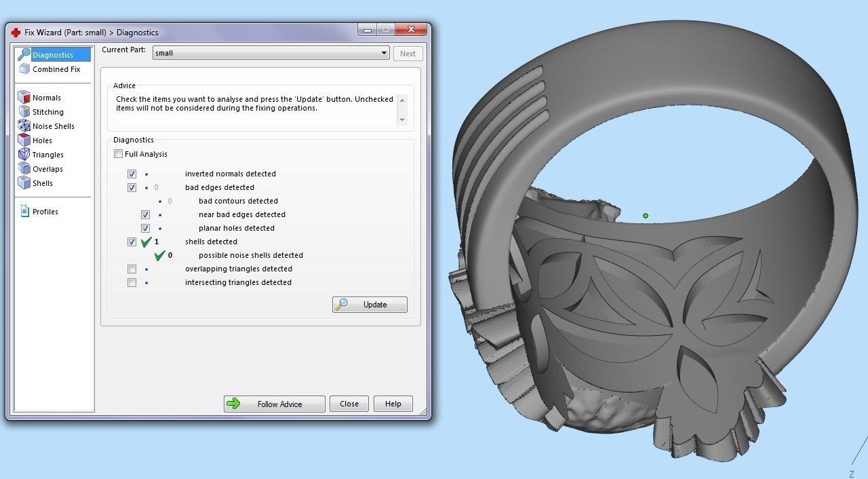
Task: Click the Diagnostics magnifier icon in sidebar
Action: click(24, 54)
